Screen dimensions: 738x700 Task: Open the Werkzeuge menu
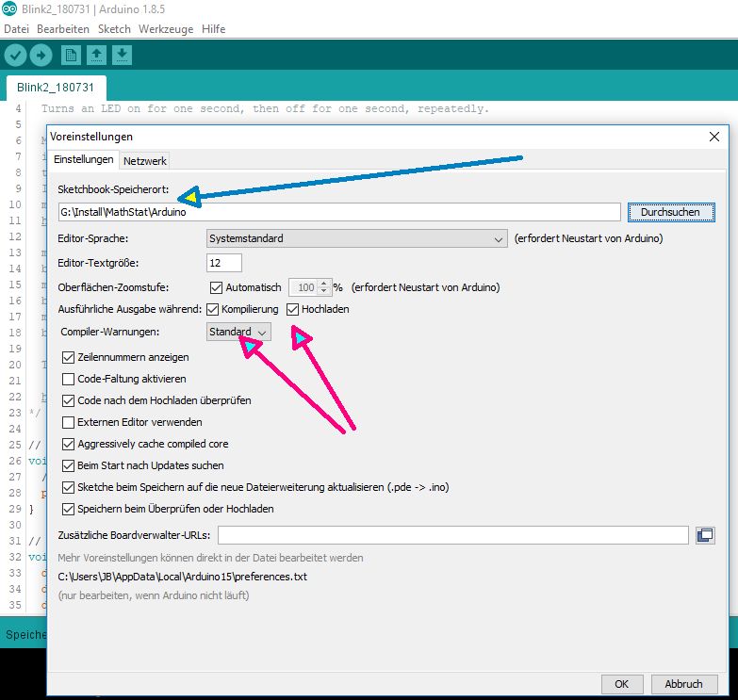click(166, 29)
